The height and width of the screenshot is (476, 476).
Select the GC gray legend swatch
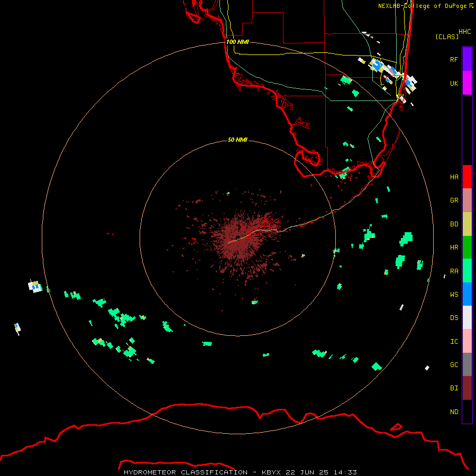467,364
